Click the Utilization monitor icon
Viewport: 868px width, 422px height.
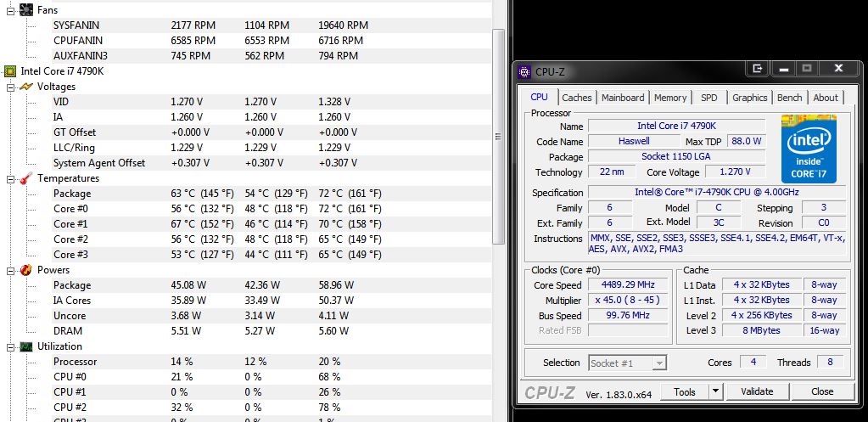tap(26, 346)
